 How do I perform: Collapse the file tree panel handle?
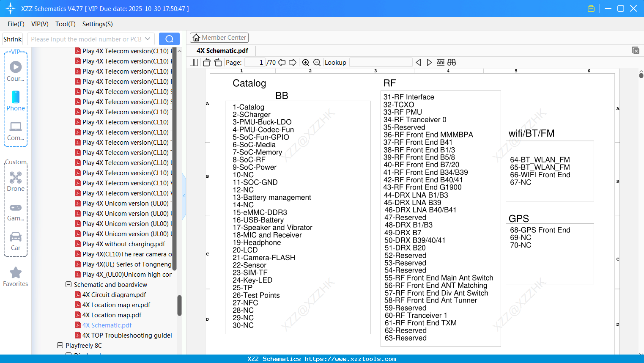point(184,196)
